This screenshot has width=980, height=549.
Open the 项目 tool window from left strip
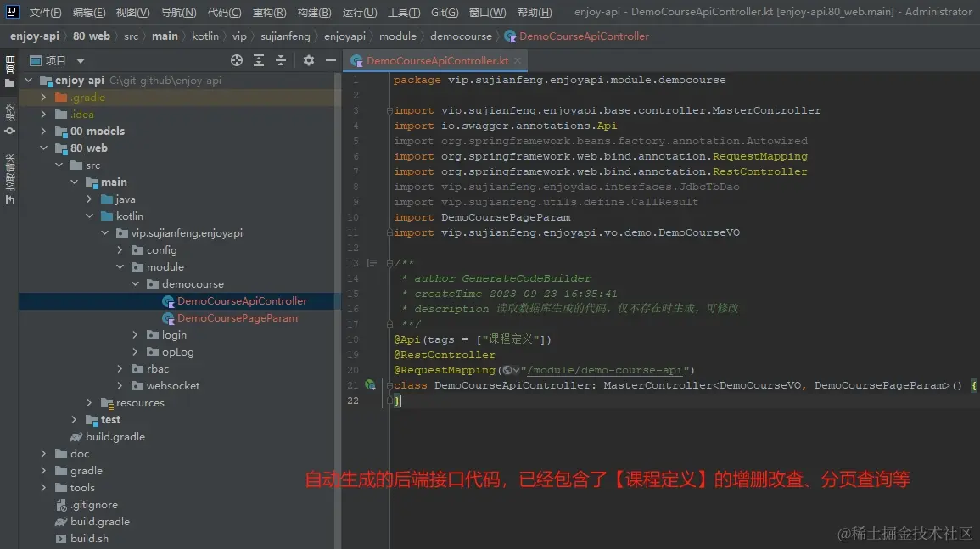pos(9,70)
